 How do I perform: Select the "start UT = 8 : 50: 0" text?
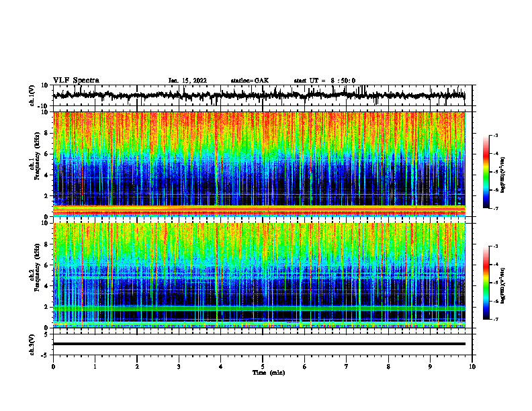(324, 81)
